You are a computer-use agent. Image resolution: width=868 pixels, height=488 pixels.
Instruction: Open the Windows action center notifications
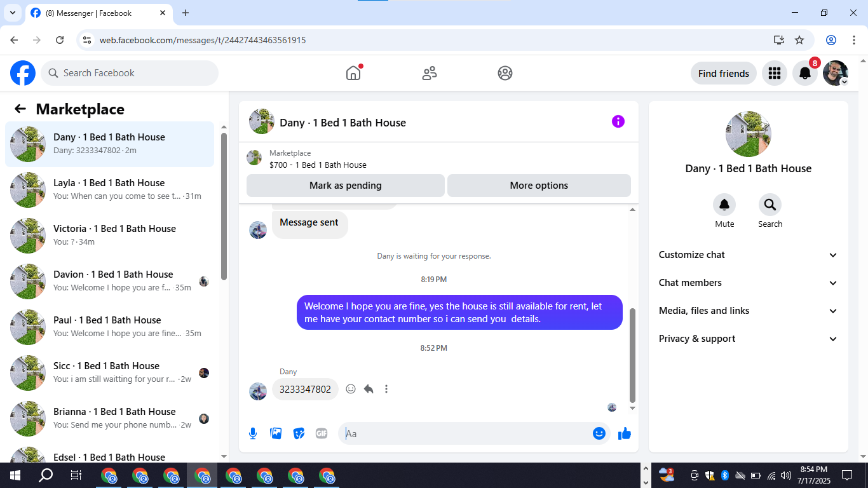847,475
